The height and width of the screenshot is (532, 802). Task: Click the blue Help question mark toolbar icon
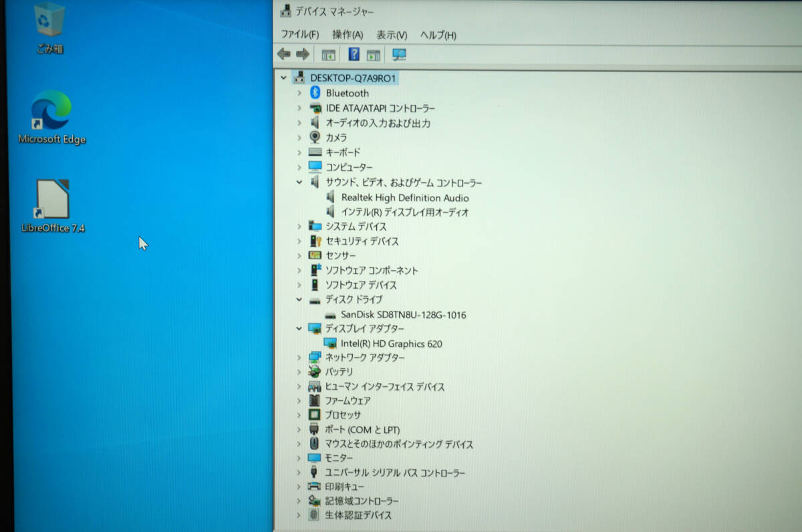click(354, 54)
